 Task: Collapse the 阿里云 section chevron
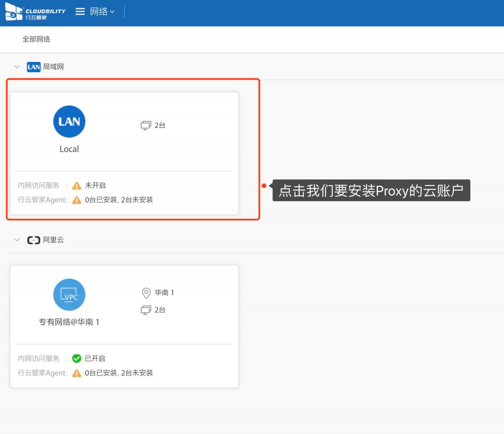[17, 240]
